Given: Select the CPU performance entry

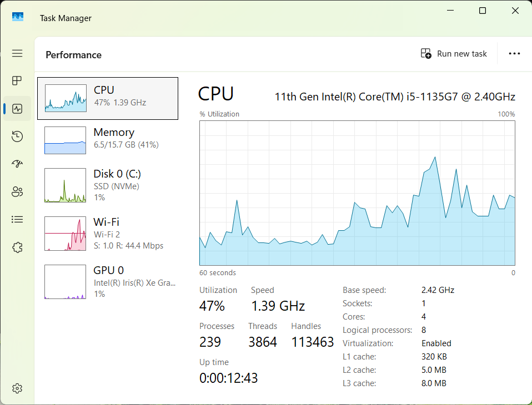Looking at the screenshot, I should (x=108, y=98).
